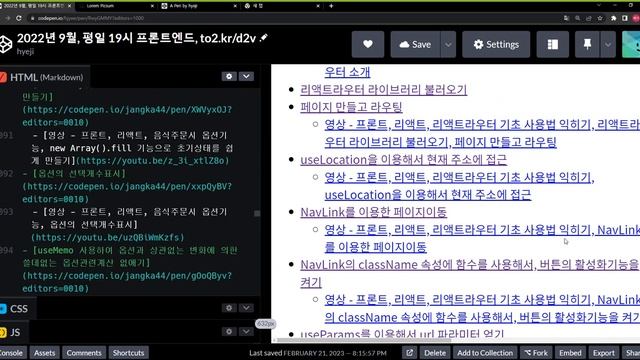Image resolution: width=640 pixels, height=360 pixels.
Task: Open bullet link NavLink의 className 속성에 함수를 사용해서
Action: pos(469,265)
